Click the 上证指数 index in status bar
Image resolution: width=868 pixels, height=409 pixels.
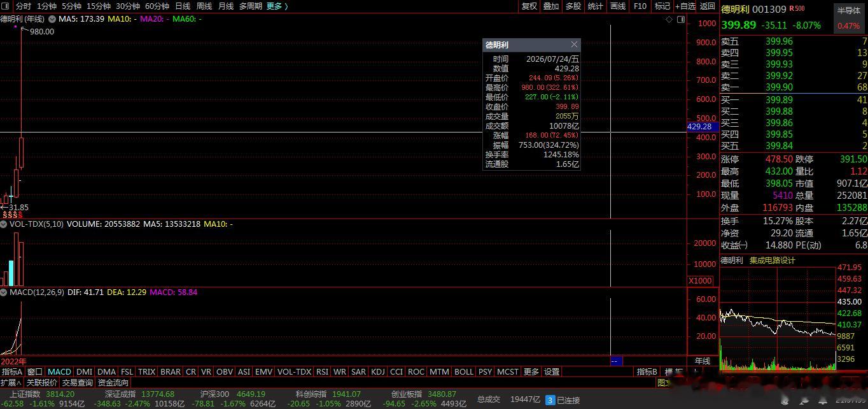[x=25, y=394]
